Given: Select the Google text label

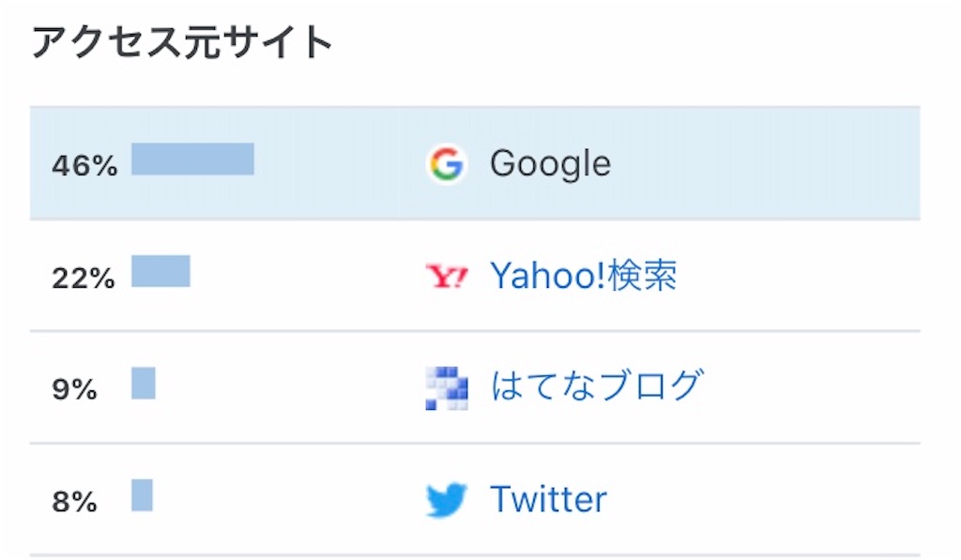Looking at the screenshot, I should tap(550, 163).
